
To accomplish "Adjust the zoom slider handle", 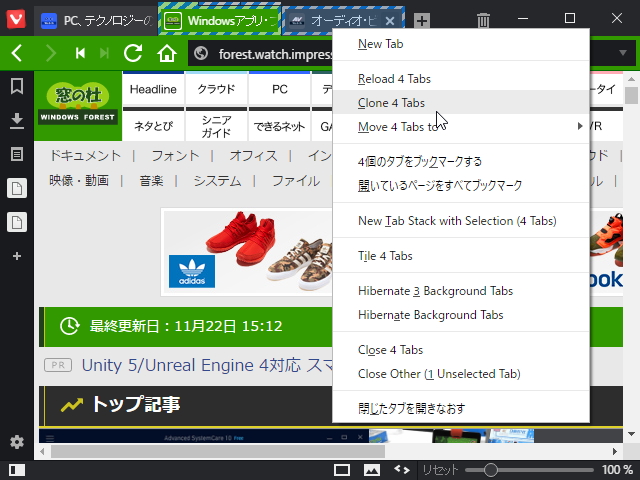I will coord(491,470).
